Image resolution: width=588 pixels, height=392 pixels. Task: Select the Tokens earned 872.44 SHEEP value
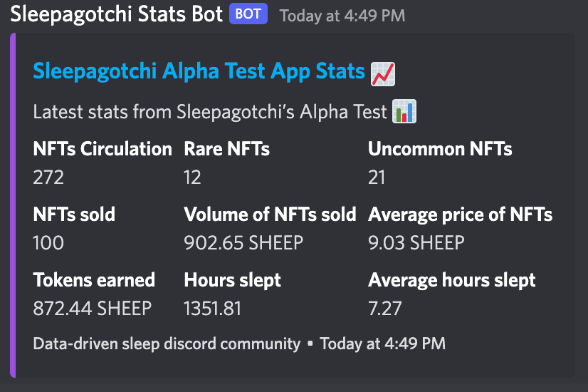pos(93,309)
